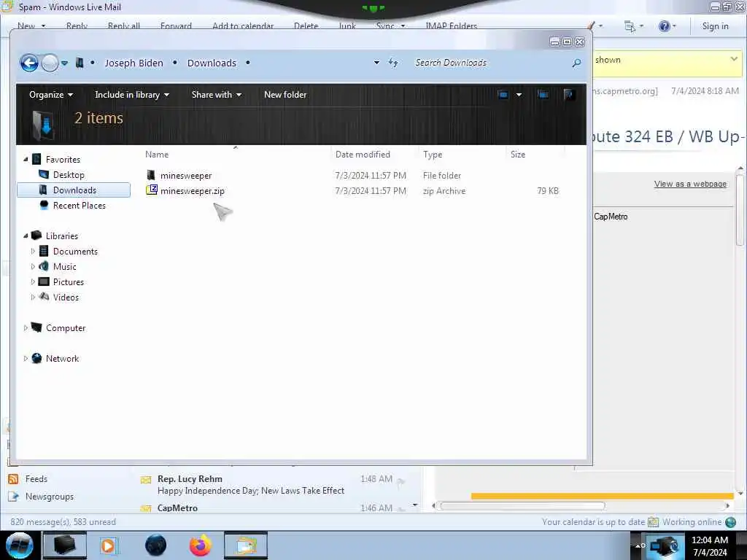Open the Windows Start orb

click(20, 545)
